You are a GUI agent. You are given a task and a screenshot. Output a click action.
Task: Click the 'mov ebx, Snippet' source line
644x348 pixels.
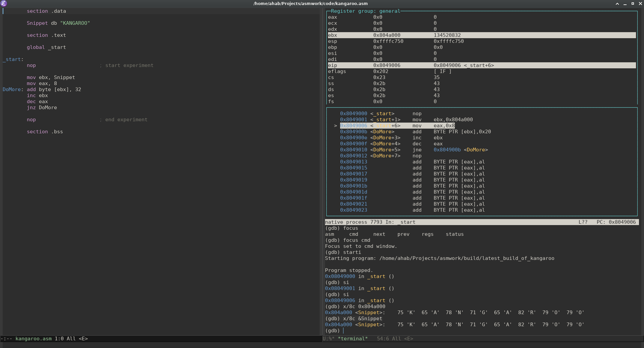(51, 77)
